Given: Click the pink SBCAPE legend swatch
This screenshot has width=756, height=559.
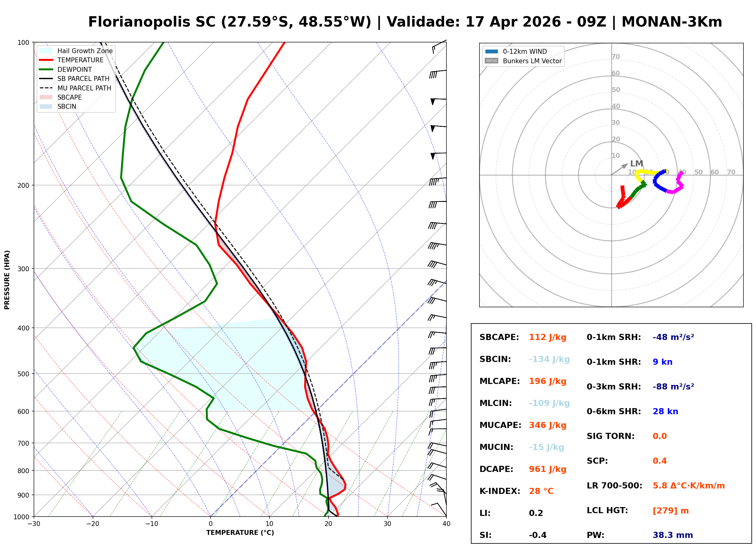Looking at the screenshot, I should pos(46,97).
